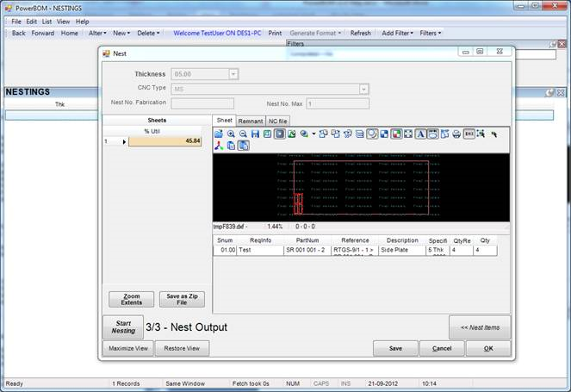Open the CNC Type dropdown
Screen dimensions: 571x392
(364, 89)
